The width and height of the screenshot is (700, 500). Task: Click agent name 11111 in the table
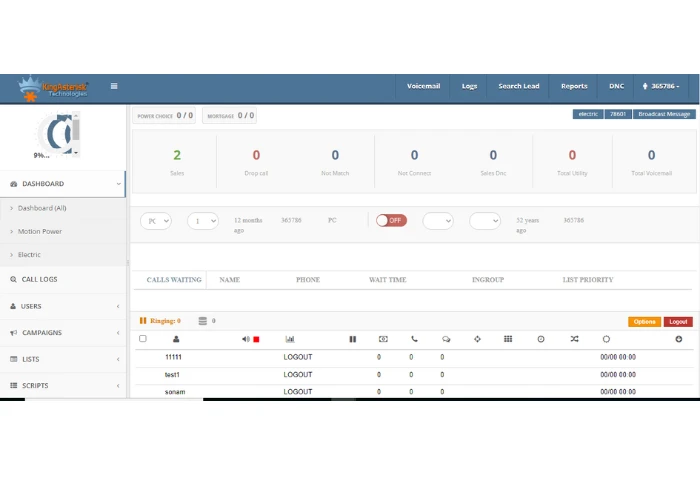pos(173,357)
